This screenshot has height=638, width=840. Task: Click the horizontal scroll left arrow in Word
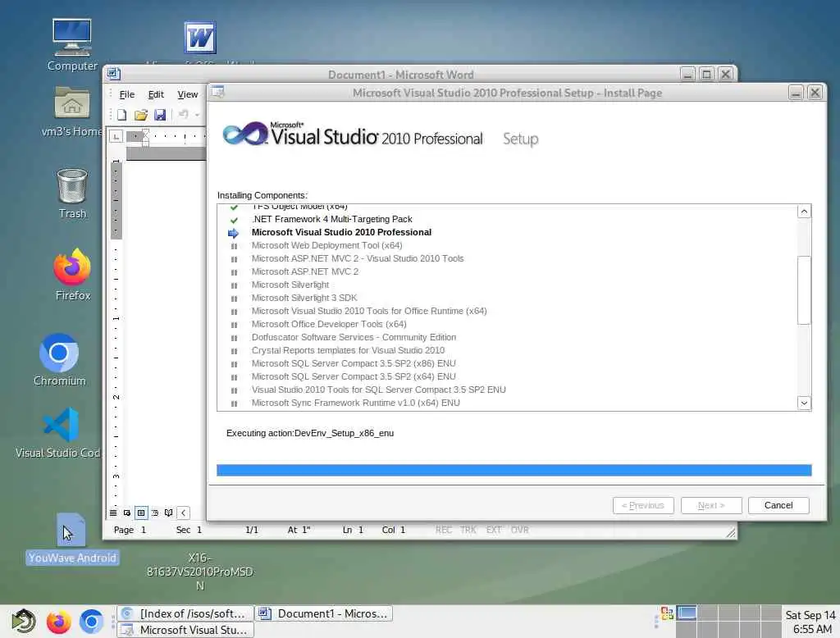point(183,513)
